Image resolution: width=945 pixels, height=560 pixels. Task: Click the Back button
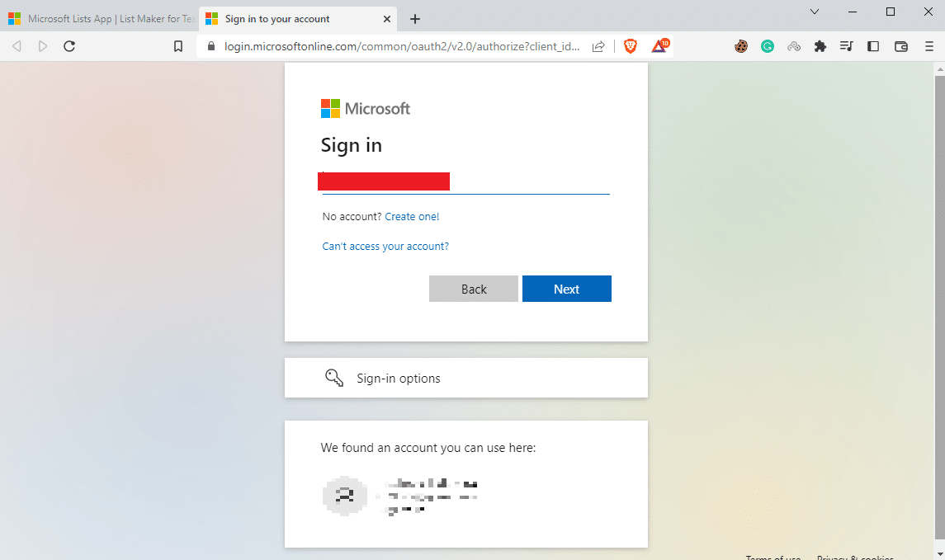(474, 289)
